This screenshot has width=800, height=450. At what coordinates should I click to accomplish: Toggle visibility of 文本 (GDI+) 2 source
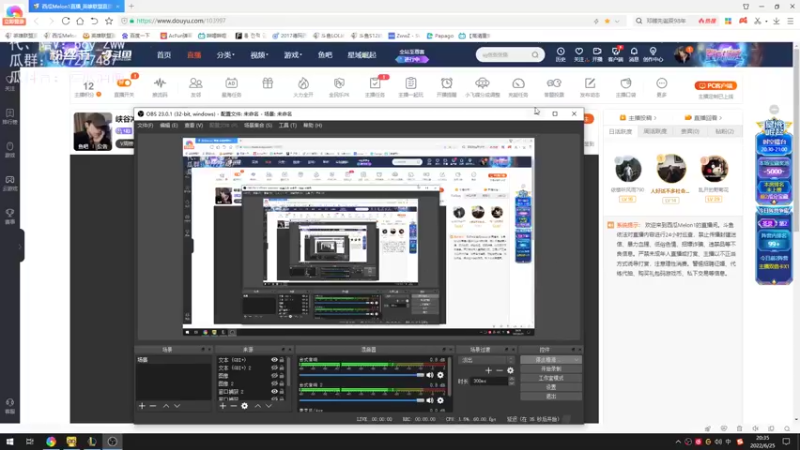tap(274, 367)
